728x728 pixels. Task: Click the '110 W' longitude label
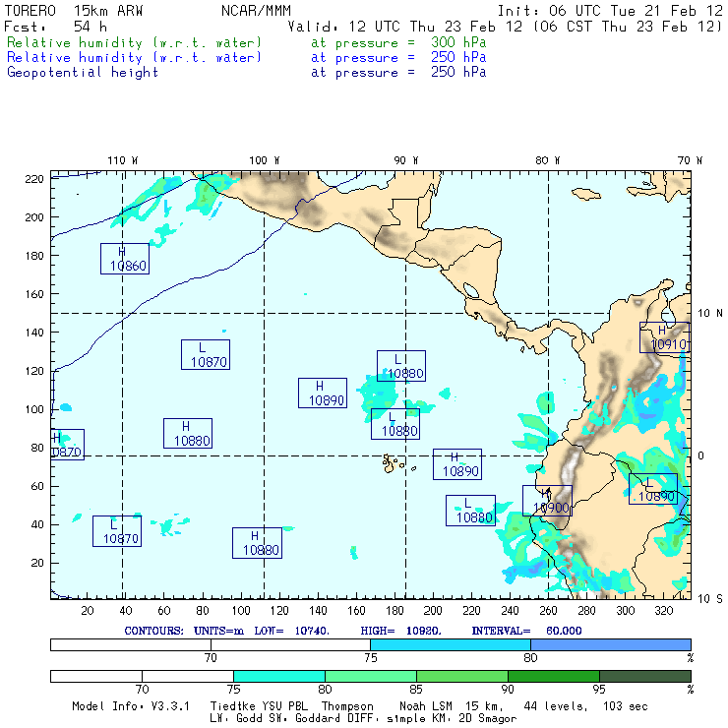coord(123,160)
